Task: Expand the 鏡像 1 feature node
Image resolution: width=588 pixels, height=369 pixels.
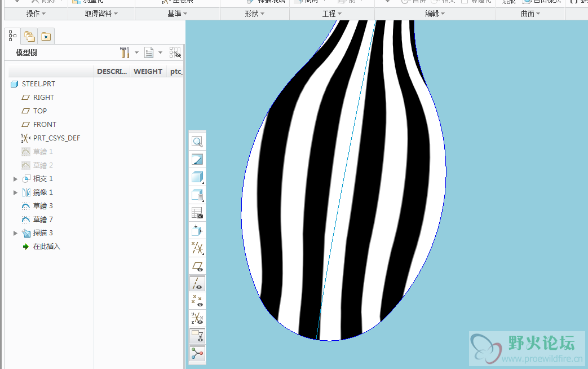Action: [15, 192]
